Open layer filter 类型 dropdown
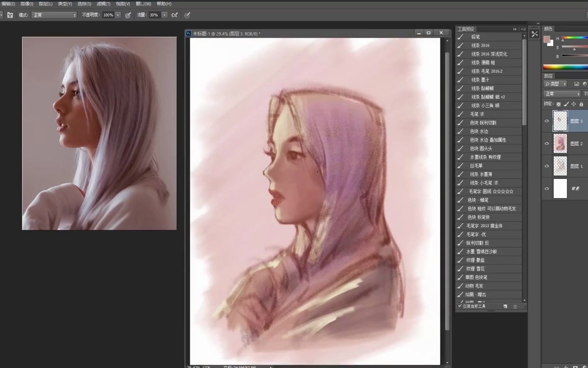 point(555,84)
